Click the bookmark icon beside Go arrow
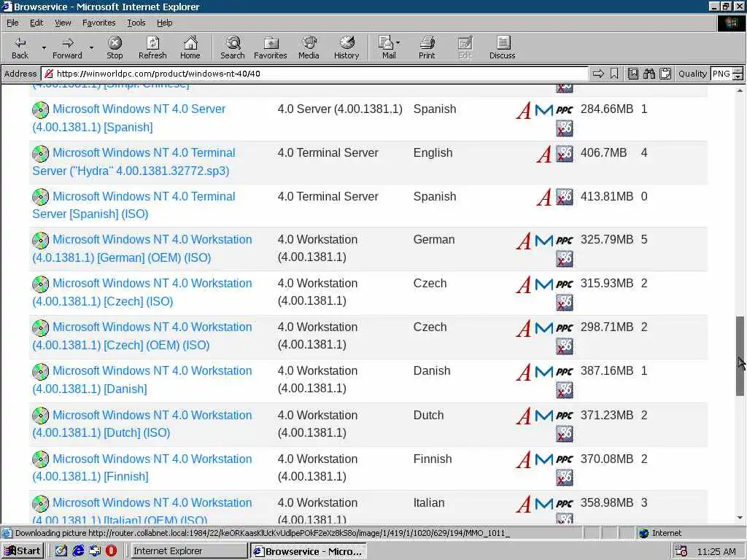Screen dimensions: 747x560 [614, 74]
